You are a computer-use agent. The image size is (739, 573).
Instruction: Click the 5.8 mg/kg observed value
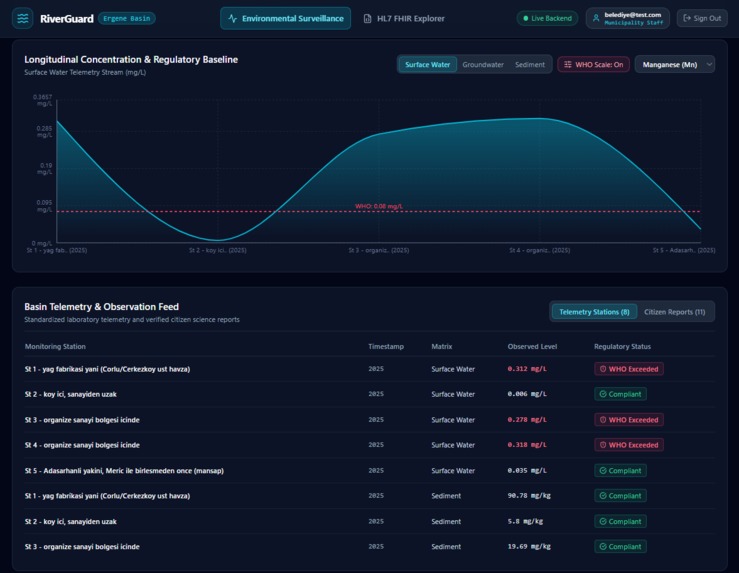point(525,521)
